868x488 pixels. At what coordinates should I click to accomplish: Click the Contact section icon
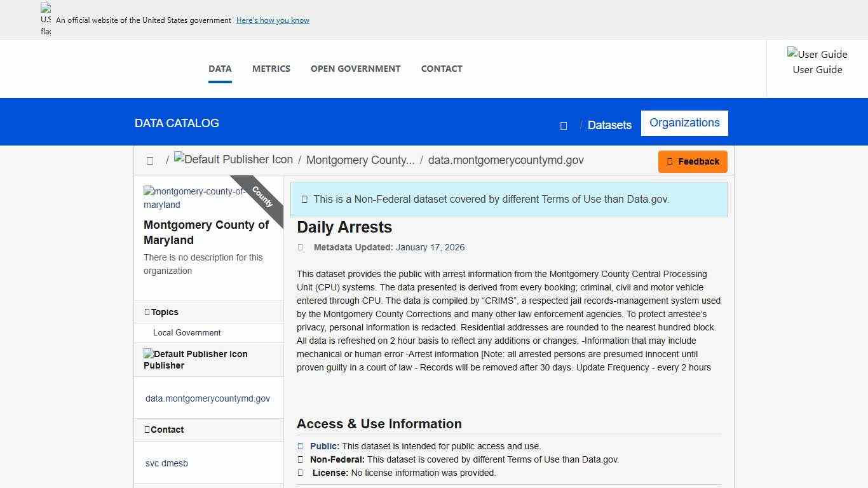tap(148, 430)
